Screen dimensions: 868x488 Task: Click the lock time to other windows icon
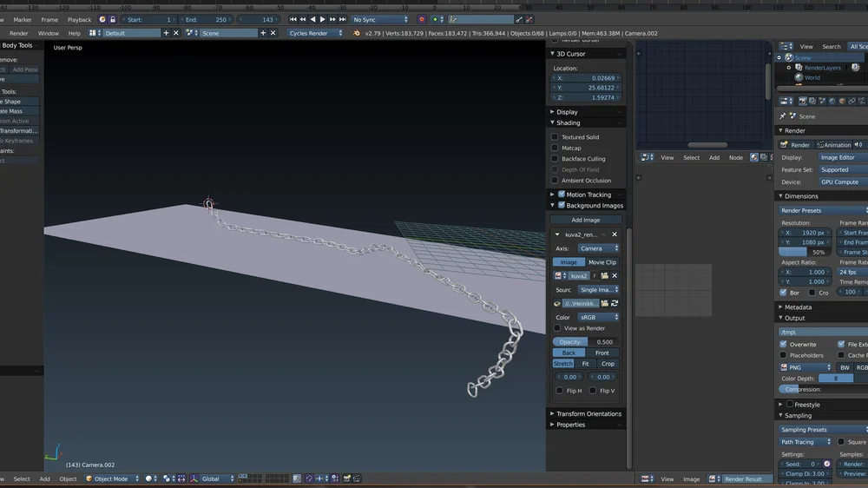(112, 19)
